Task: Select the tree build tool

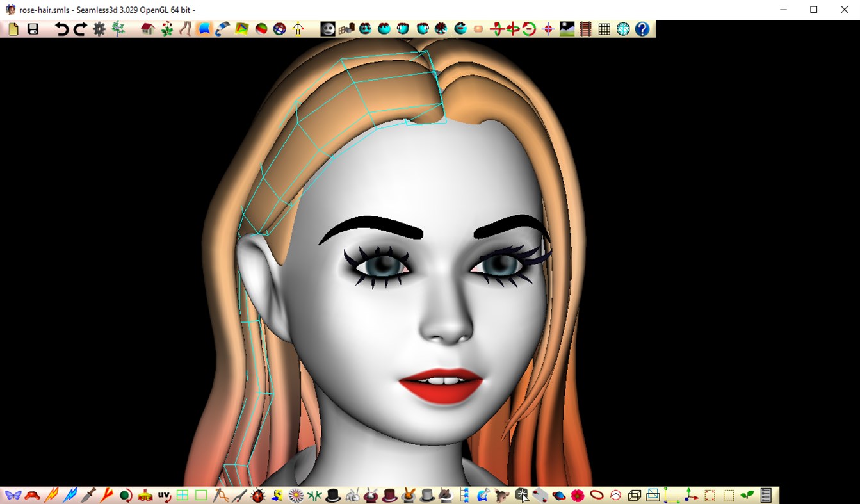Action: (x=118, y=28)
